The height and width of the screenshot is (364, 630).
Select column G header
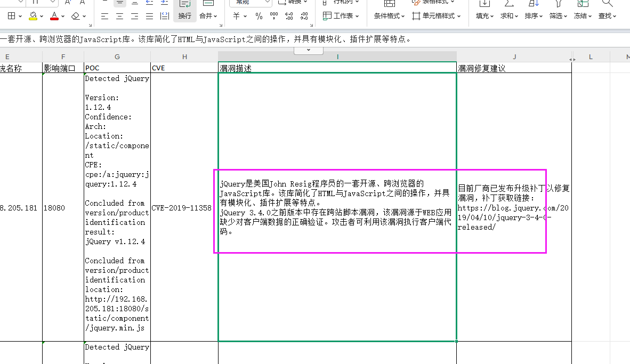117,56
